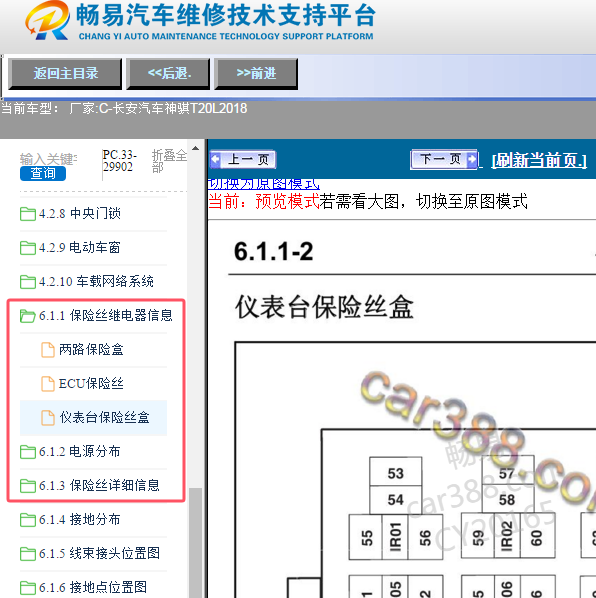Open folder icon for 4.2.8 中央门锁

pyautogui.click(x=27, y=214)
